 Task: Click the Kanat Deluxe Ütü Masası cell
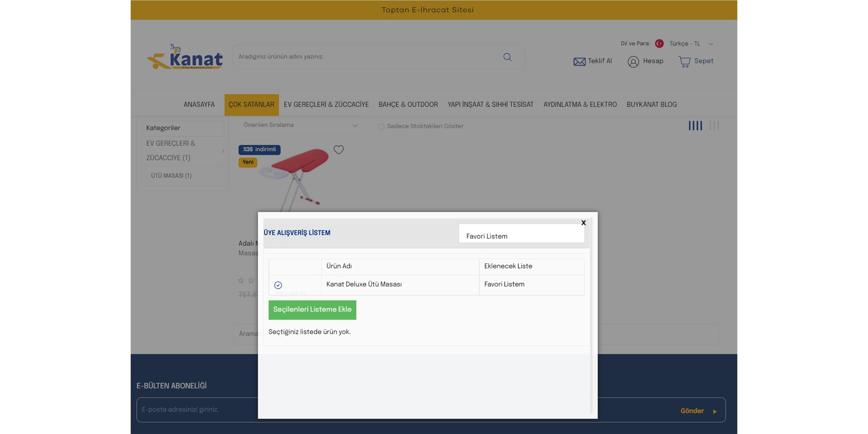point(400,285)
